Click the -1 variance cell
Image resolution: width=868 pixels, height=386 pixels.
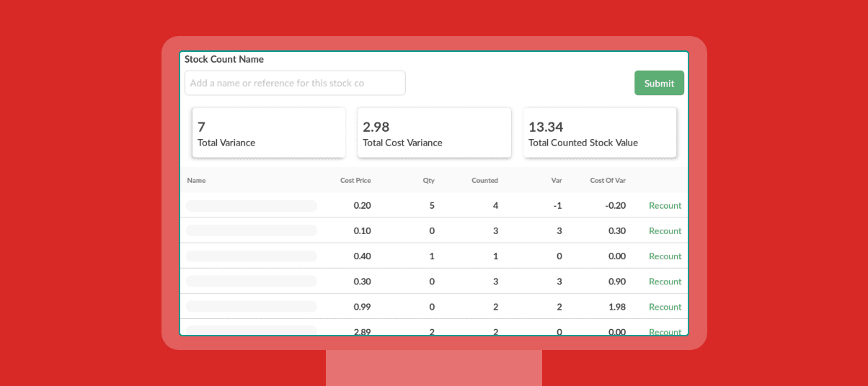557,205
